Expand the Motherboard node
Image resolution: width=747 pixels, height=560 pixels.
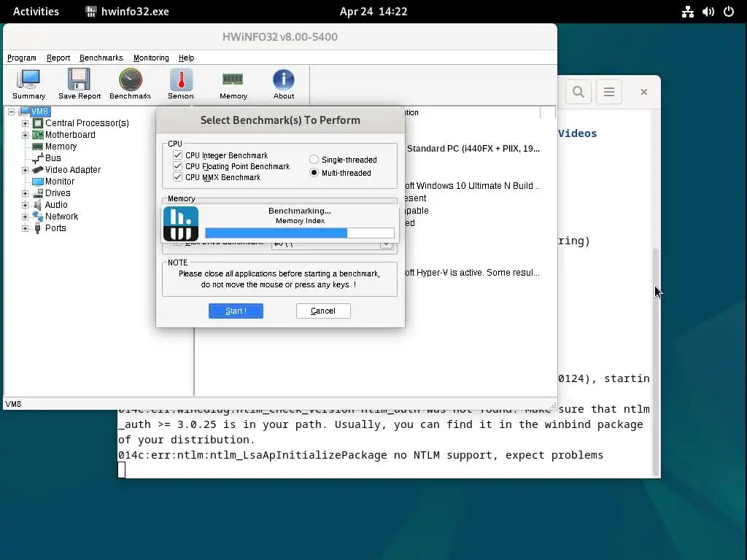(26, 135)
